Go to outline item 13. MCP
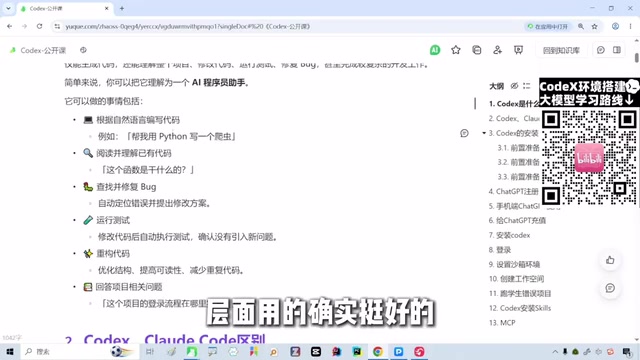The height and width of the screenshot is (360, 640). click(502, 323)
